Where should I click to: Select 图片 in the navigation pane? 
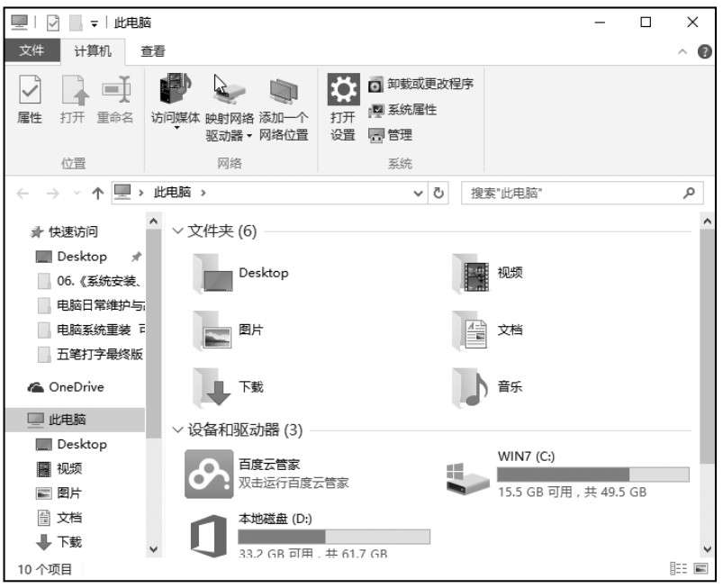59,493
